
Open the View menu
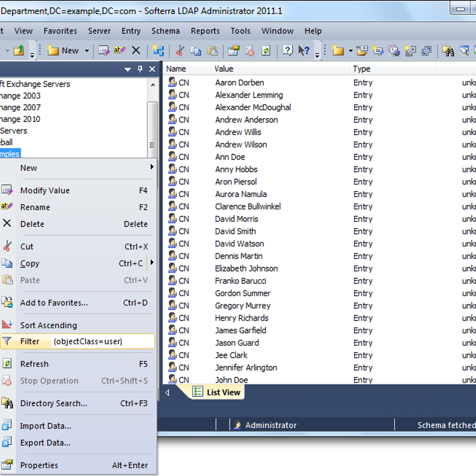[x=24, y=31]
